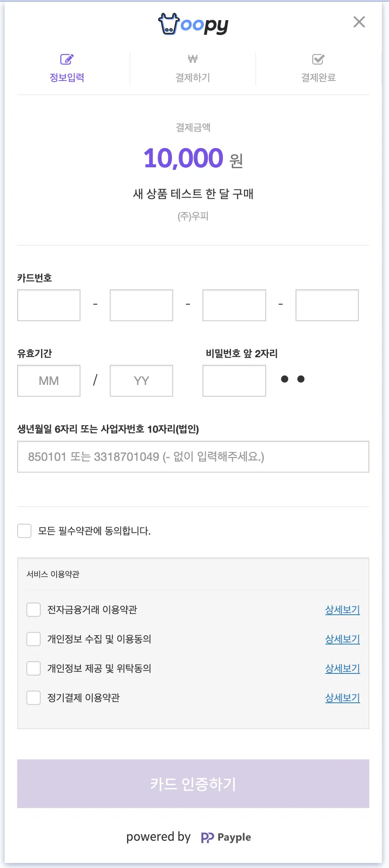Image resolution: width=389 pixels, height=868 pixels.
Task: Click the 정보입력 pencil edit icon
Action: pyautogui.click(x=67, y=59)
